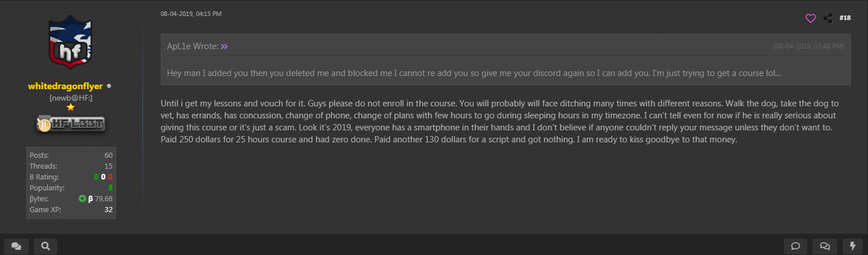
Task: Click the gold star under newb@HF
Action: click(70, 107)
